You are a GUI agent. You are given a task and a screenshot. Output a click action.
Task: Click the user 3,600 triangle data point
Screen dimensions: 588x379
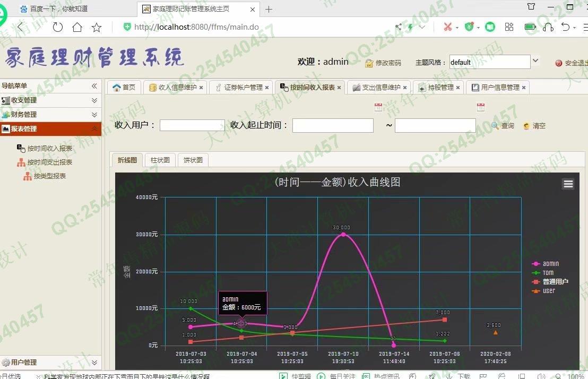pyautogui.click(x=495, y=332)
